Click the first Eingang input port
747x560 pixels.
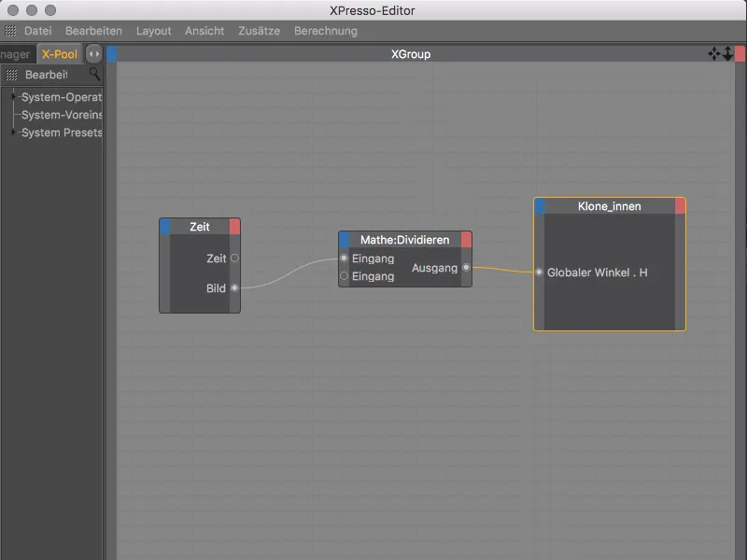coord(344,259)
